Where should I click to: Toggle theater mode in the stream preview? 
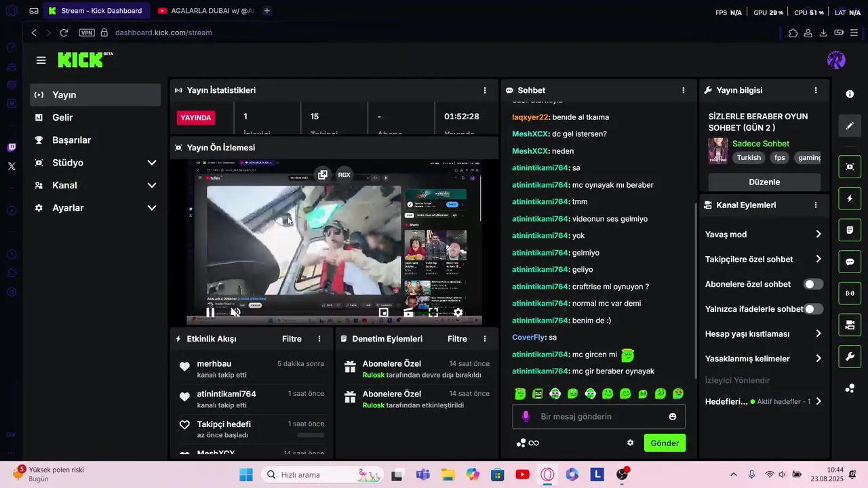click(x=408, y=312)
